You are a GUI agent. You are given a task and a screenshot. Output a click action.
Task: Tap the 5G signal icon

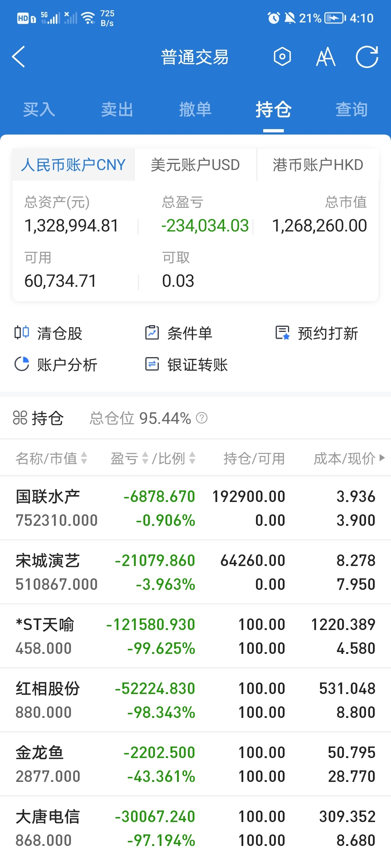coord(50,18)
